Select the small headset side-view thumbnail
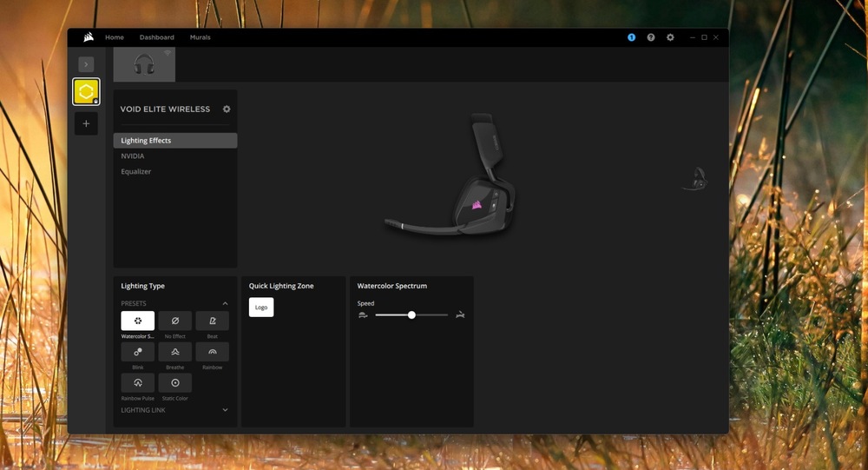 (x=696, y=179)
